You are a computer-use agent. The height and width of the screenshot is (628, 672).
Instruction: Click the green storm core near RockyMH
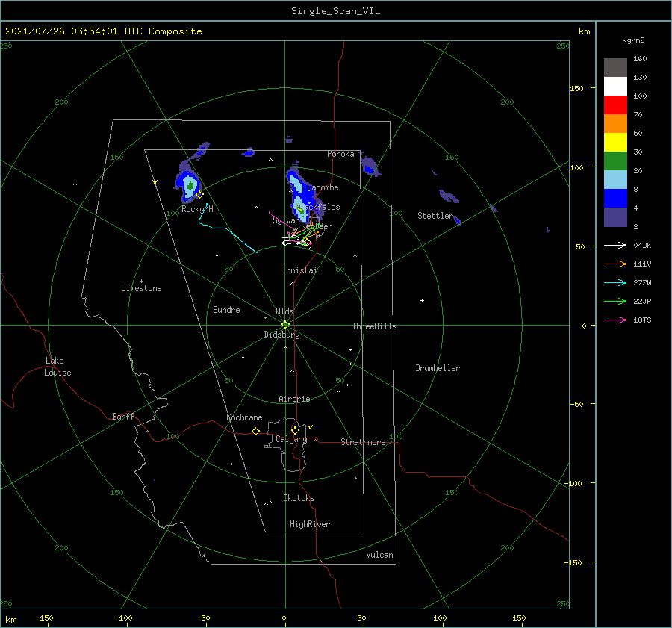tap(190, 186)
